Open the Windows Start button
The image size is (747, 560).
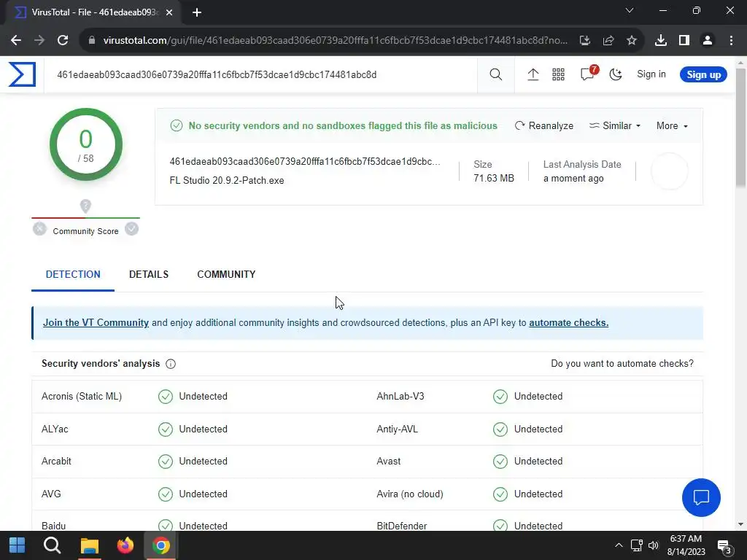click(18, 545)
